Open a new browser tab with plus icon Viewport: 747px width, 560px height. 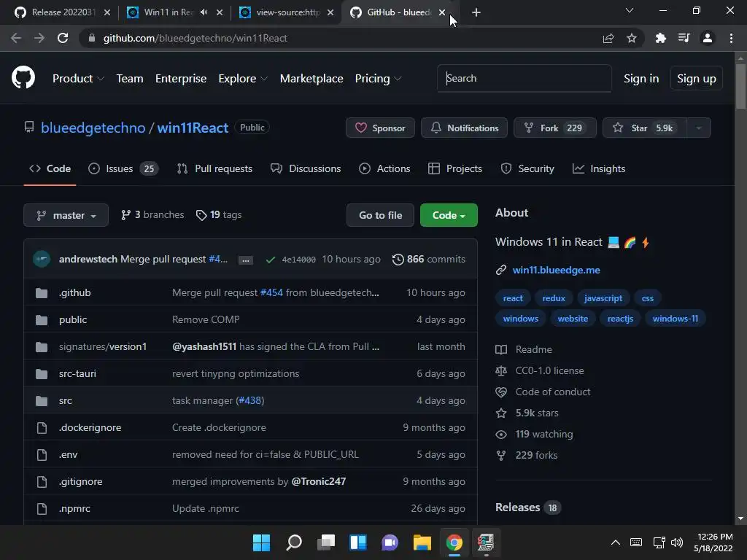476,12
